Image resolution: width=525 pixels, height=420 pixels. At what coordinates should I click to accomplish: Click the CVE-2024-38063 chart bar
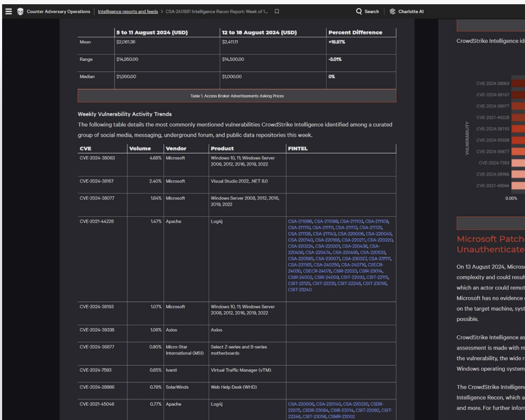[518, 83]
